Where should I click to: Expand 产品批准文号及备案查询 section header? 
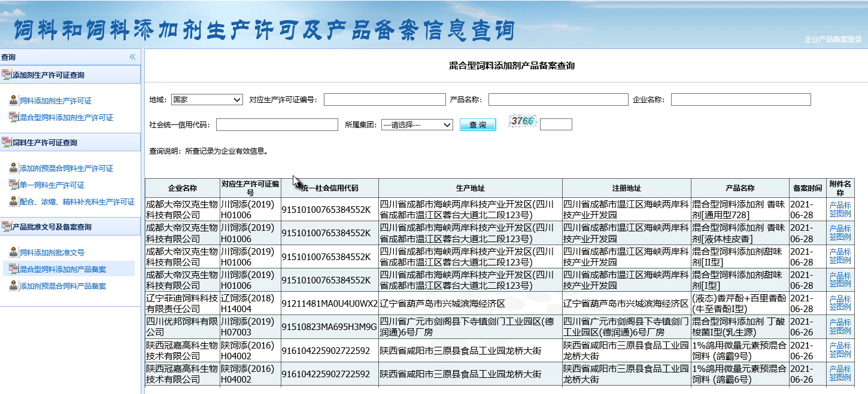pos(71,227)
